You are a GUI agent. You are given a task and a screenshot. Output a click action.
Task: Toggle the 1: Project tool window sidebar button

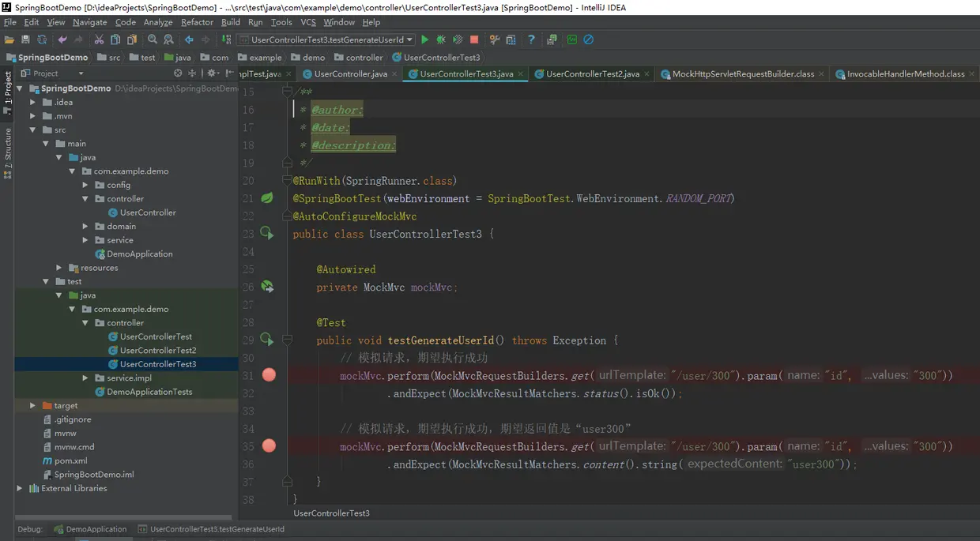pos(8,88)
